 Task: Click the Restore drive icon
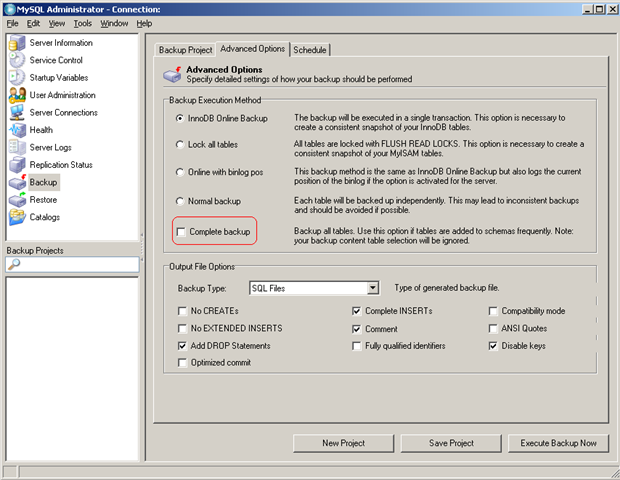[x=17, y=199]
